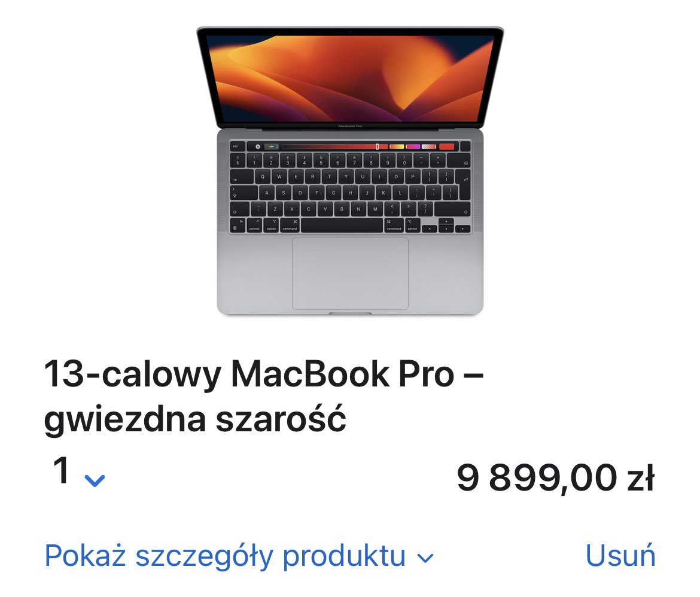Image resolution: width=700 pixels, height=597 pixels.
Task: Click the "13-calowy MacBook Pro" title
Action: (249, 374)
